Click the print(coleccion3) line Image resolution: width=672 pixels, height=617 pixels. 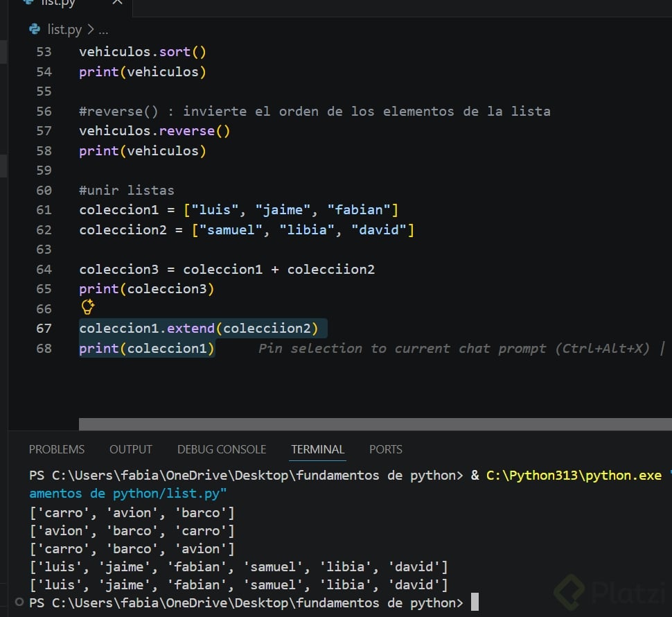pos(147,289)
